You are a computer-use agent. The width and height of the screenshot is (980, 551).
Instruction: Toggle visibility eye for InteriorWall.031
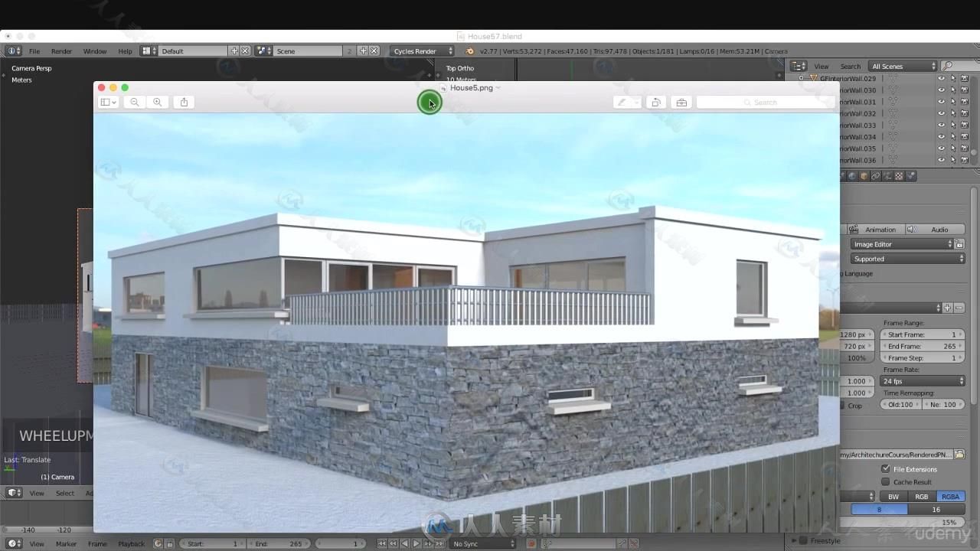coord(941,102)
